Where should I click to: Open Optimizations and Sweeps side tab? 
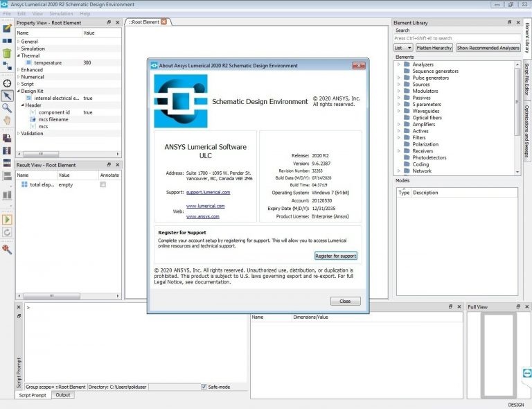[x=526, y=131]
